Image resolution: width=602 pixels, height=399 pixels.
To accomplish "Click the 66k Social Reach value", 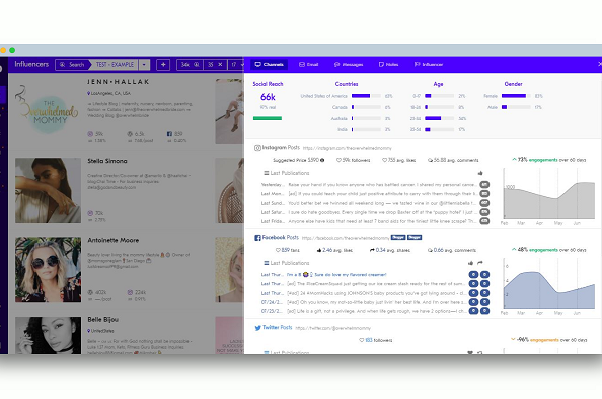I will [268, 97].
